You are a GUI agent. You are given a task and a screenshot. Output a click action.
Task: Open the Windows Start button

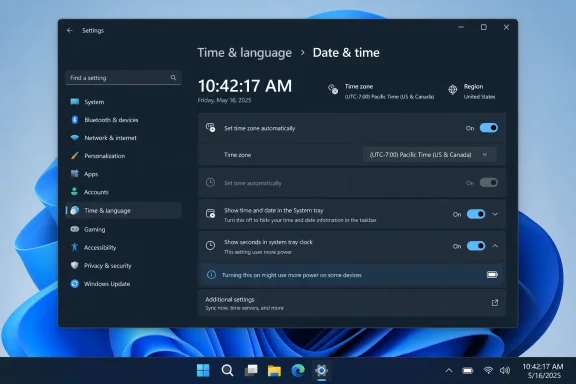point(203,370)
